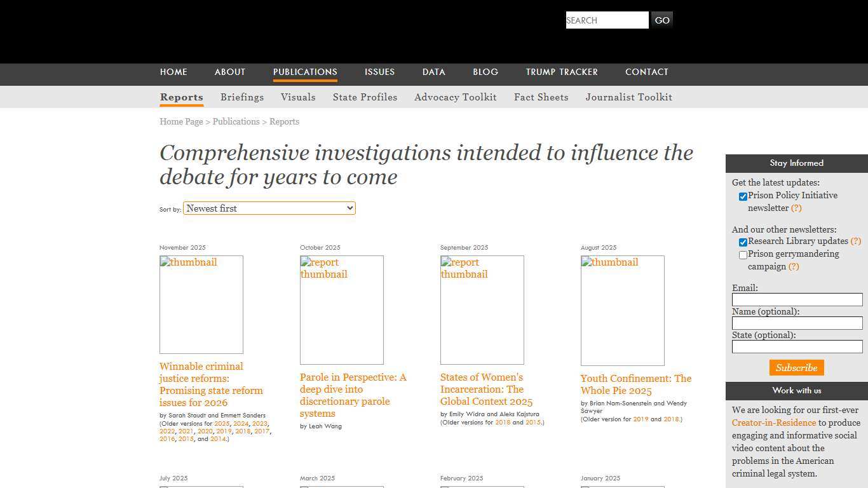Viewport: 868px width, 488px height.
Task: Open the Winnable criminal justice reforms report
Action: (210, 384)
